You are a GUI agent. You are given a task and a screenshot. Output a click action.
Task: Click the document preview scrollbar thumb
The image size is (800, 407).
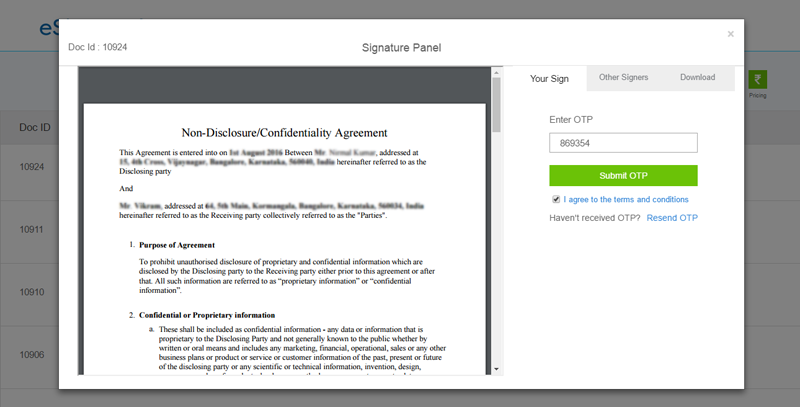pos(496,105)
